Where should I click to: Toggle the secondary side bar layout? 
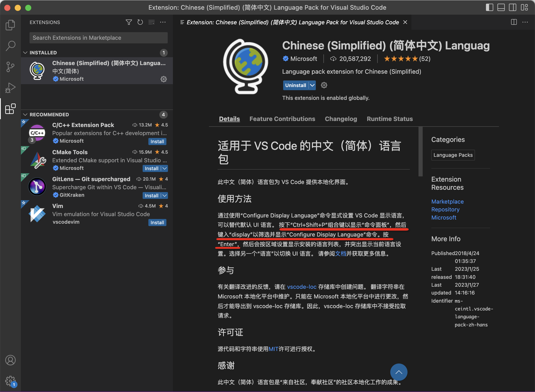[x=513, y=7]
